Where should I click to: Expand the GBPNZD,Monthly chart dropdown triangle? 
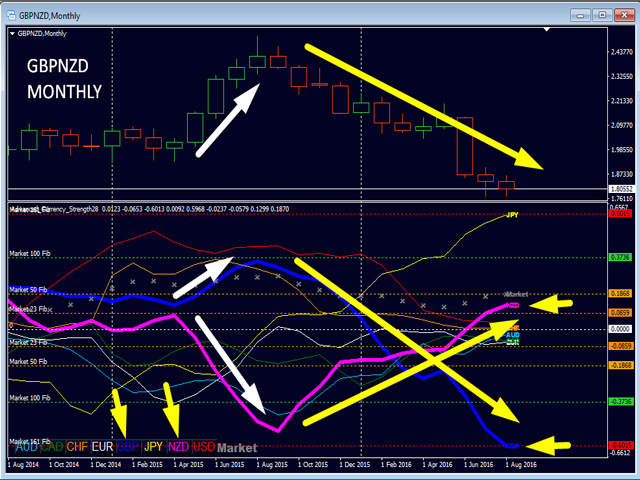pos(12,33)
